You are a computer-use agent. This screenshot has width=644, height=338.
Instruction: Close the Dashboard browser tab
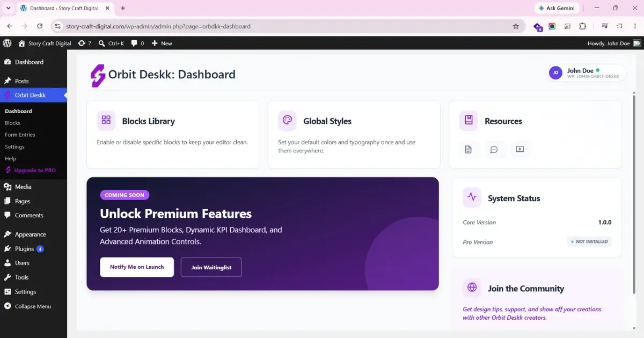pyautogui.click(x=107, y=8)
